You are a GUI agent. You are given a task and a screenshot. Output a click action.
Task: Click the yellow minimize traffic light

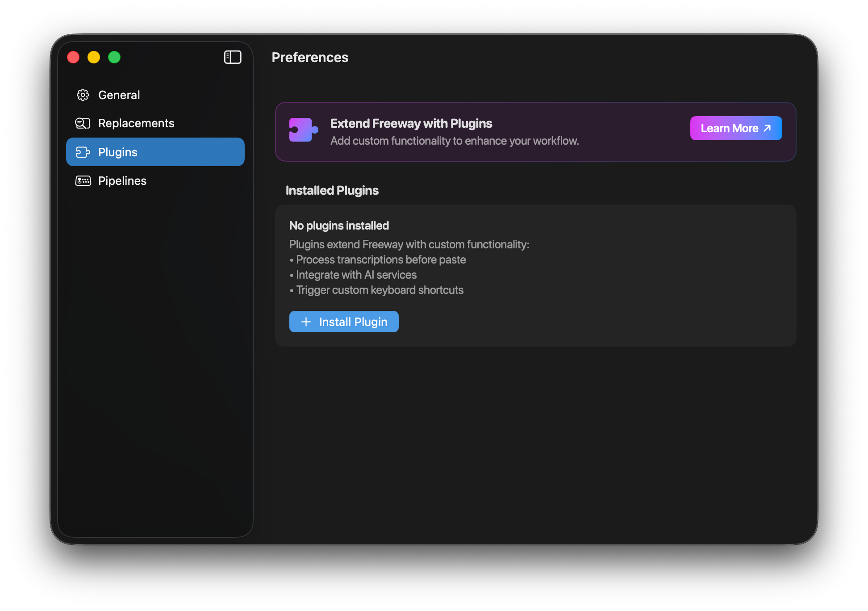(x=94, y=57)
